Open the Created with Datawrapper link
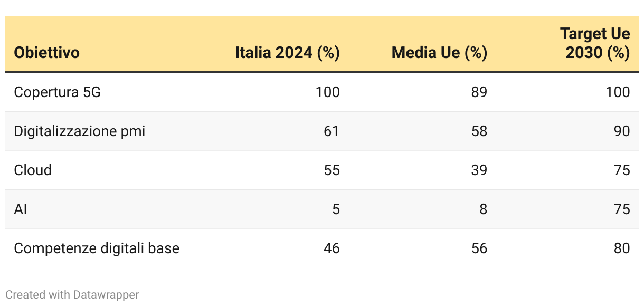Screen dimensions: 644x307 coord(72,294)
